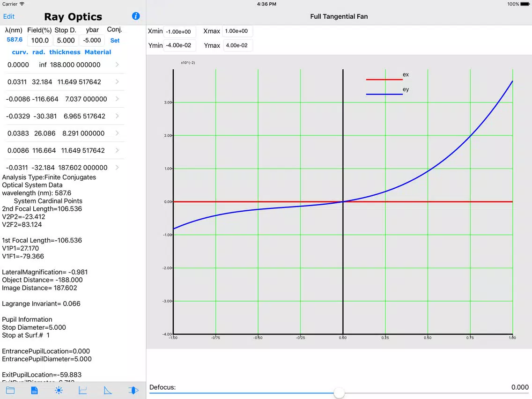Tap the 'EntrancePupilDiameter=5.000' line
The image size is (532, 399).
pyautogui.click(x=47, y=359)
